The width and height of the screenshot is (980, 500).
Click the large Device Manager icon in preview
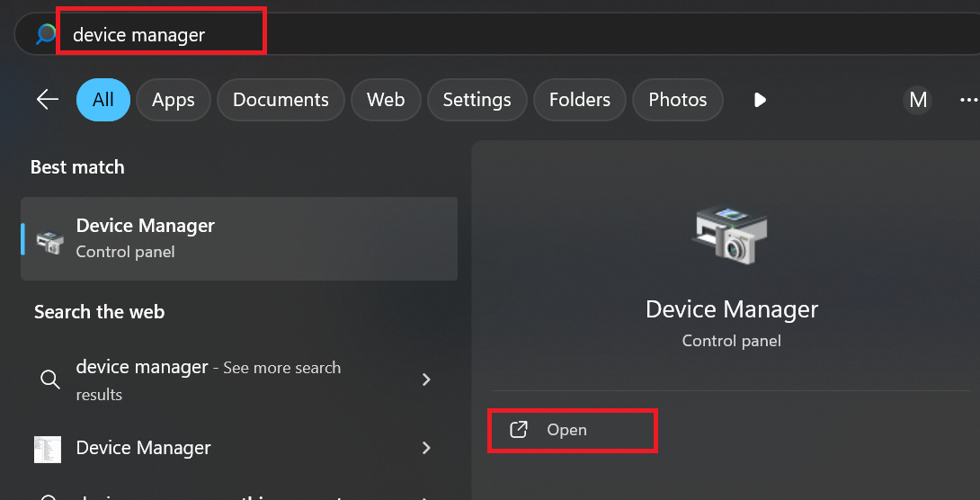[x=731, y=235]
